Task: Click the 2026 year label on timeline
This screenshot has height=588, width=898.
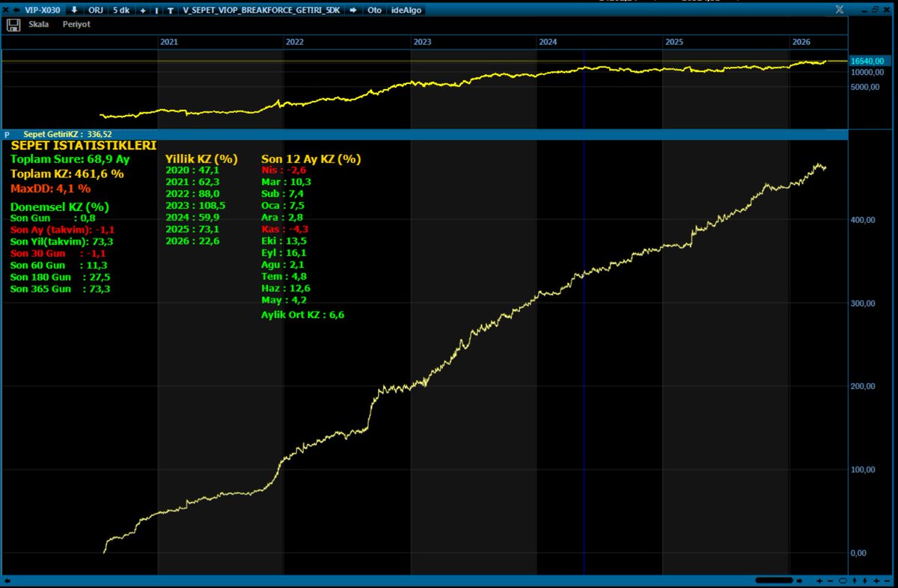Action: pyautogui.click(x=801, y=43)
